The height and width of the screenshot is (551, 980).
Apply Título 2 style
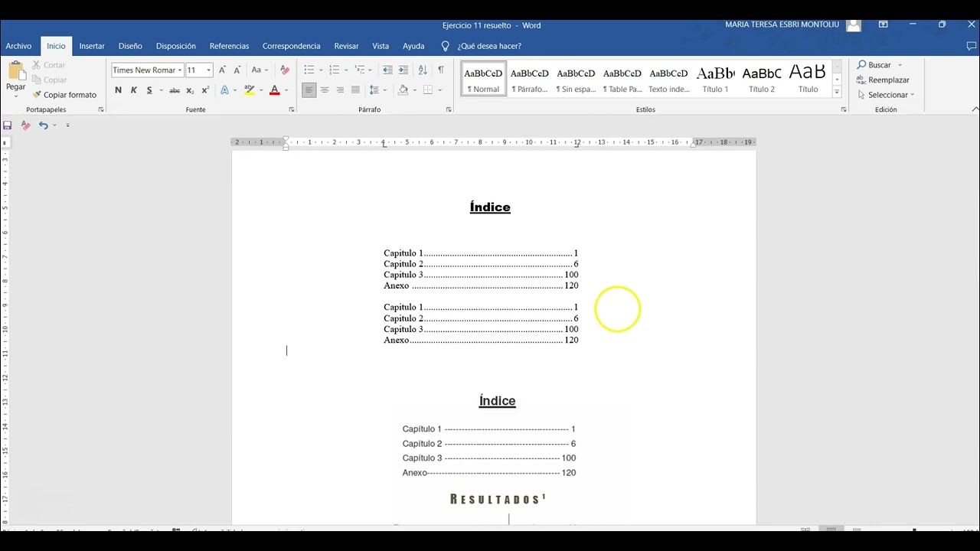tap(762, 79)
